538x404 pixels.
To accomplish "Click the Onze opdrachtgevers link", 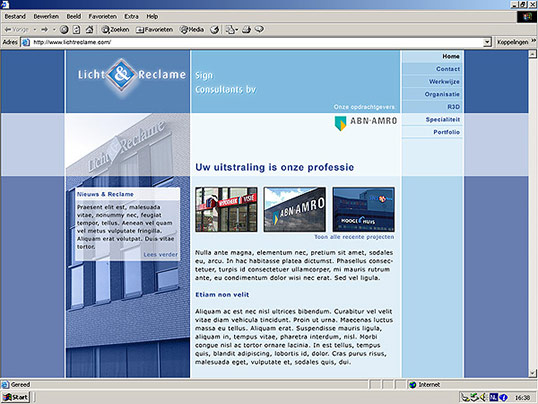I will point(364,107).
